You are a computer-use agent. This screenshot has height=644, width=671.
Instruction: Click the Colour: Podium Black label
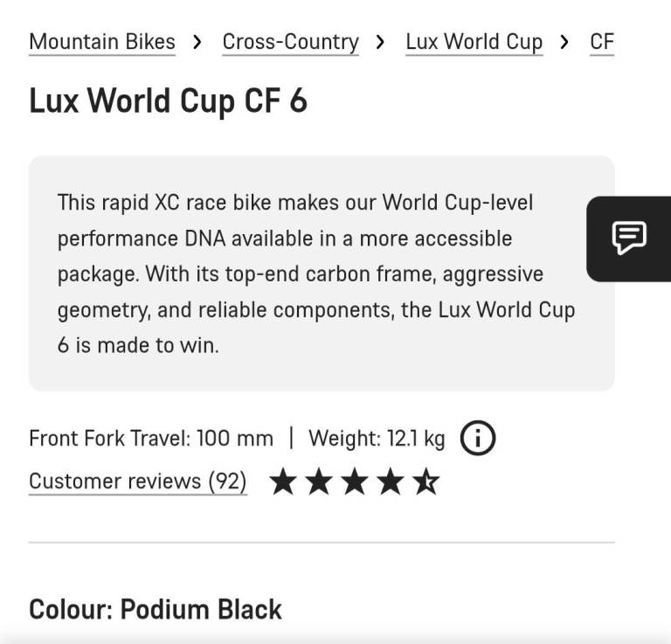156,609
